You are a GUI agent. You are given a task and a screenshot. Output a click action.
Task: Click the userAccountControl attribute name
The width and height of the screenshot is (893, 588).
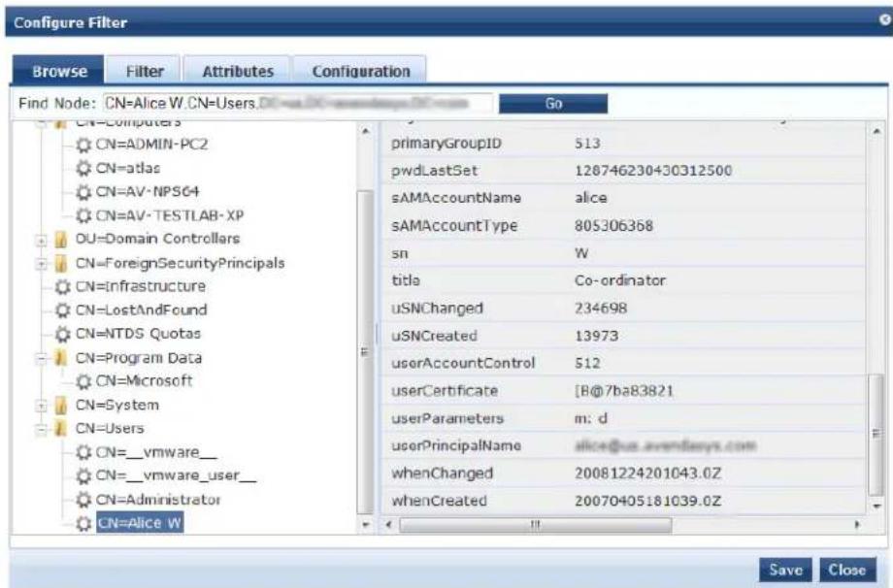tap(463, 363)
